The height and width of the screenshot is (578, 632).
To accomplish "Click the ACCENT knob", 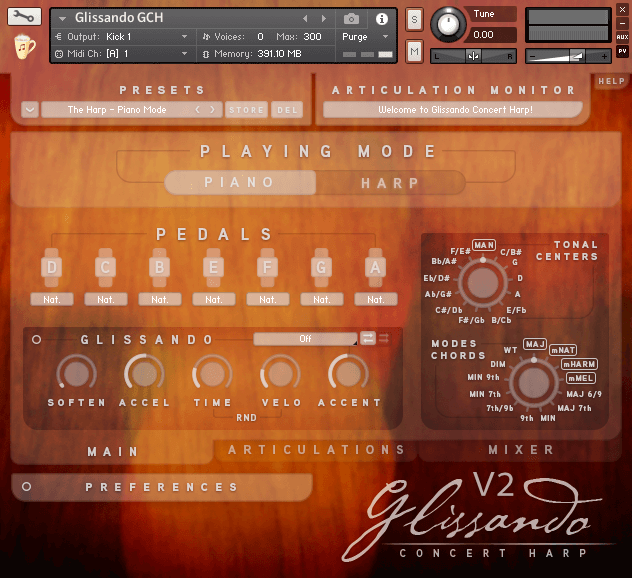I will (348, 374).
